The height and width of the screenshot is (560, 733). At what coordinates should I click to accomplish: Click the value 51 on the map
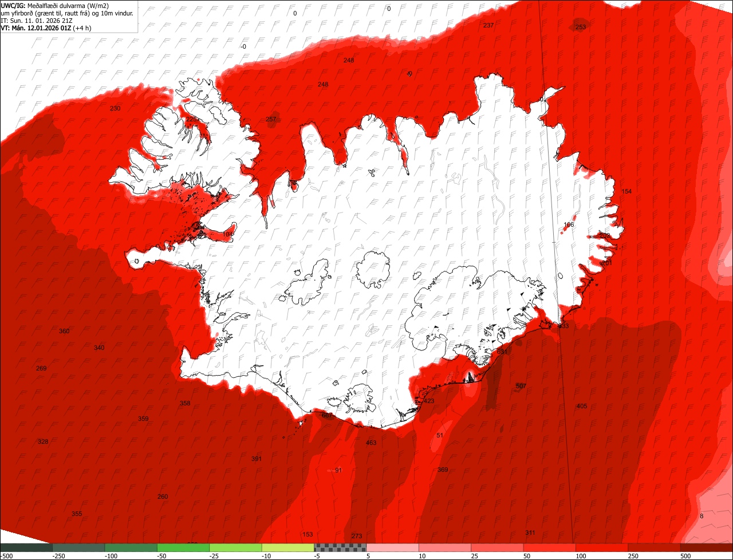[440, 436]
